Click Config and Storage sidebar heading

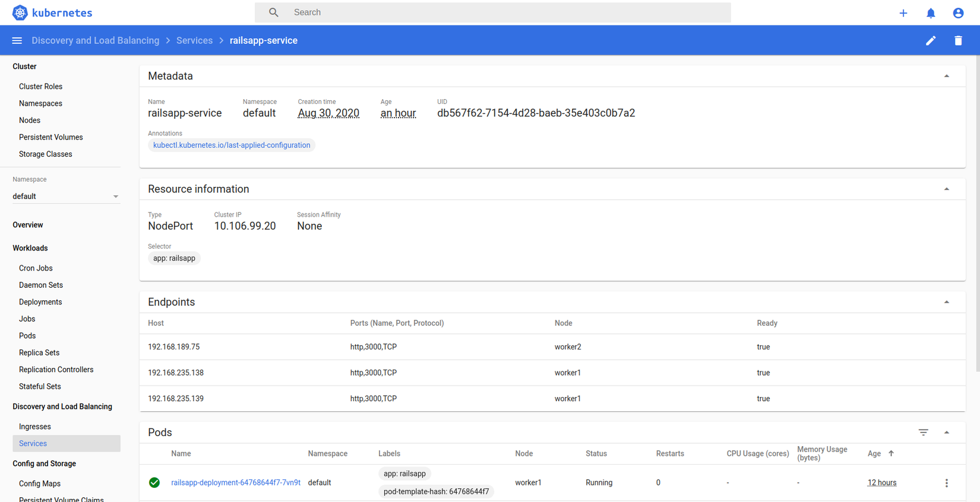pos(45,463)
